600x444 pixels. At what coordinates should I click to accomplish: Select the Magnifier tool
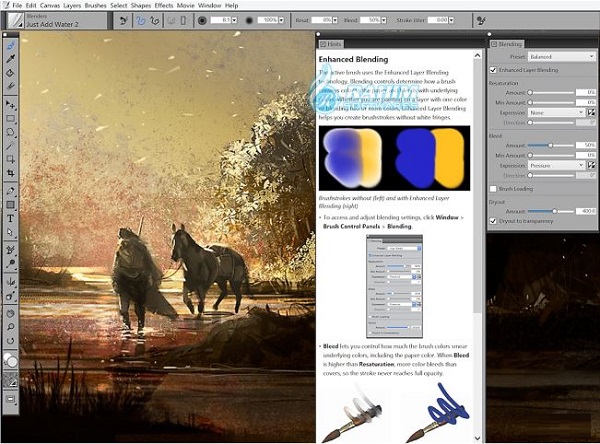[10, 327]
